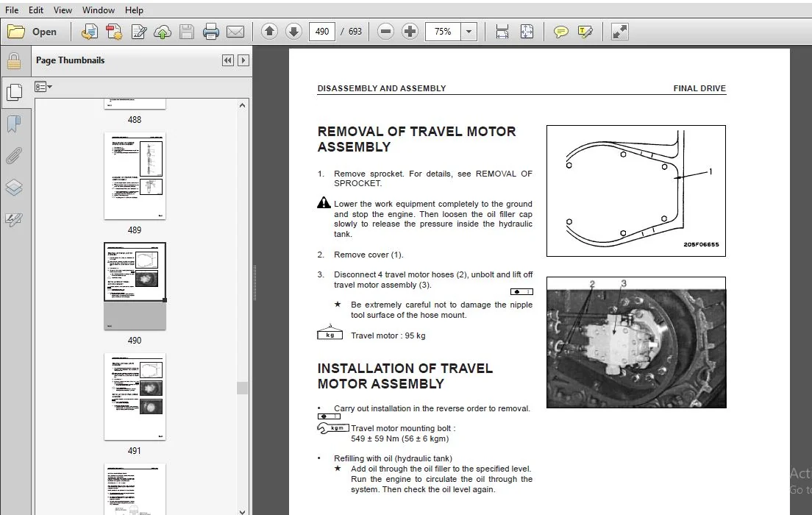
Task: Click the Save floppy disk icon
Action: click(x=186, y=32)
